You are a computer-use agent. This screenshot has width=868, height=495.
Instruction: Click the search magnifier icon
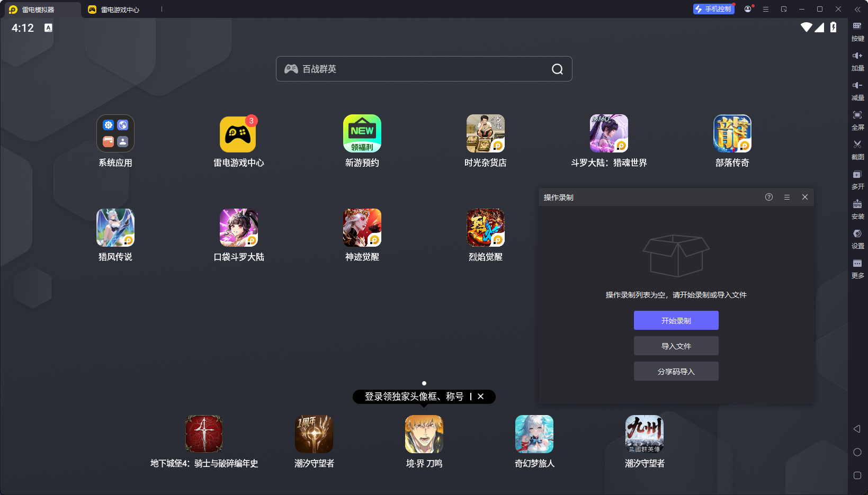[x=557, y=69]
